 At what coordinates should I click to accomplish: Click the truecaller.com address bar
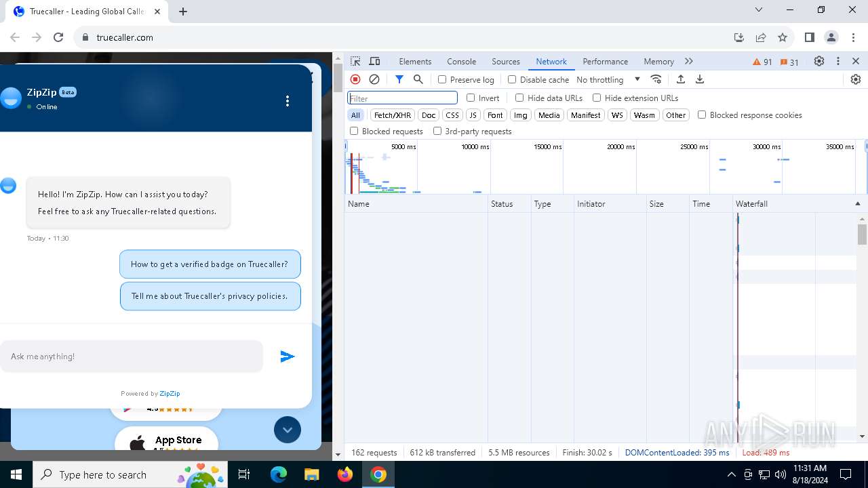400,37
